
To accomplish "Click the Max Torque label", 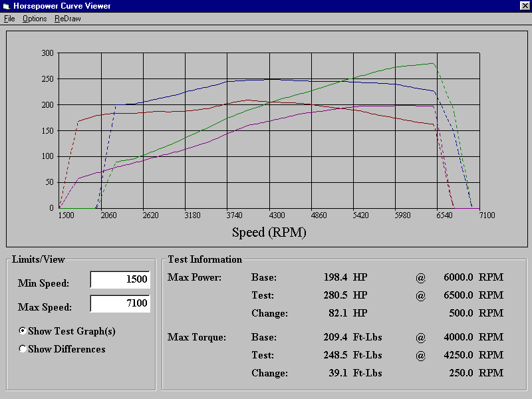I will coord(197,337).
